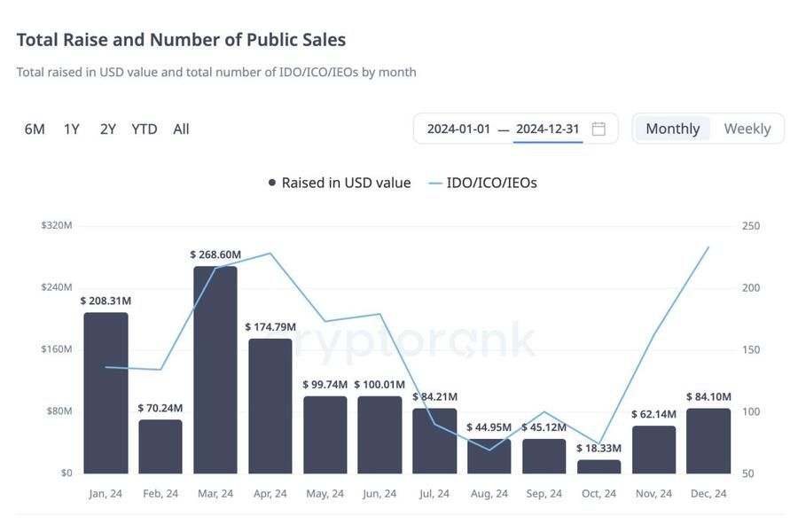Click the $320M axis label
The width and height of the screenshot is (798, 532).
point(57,225)
